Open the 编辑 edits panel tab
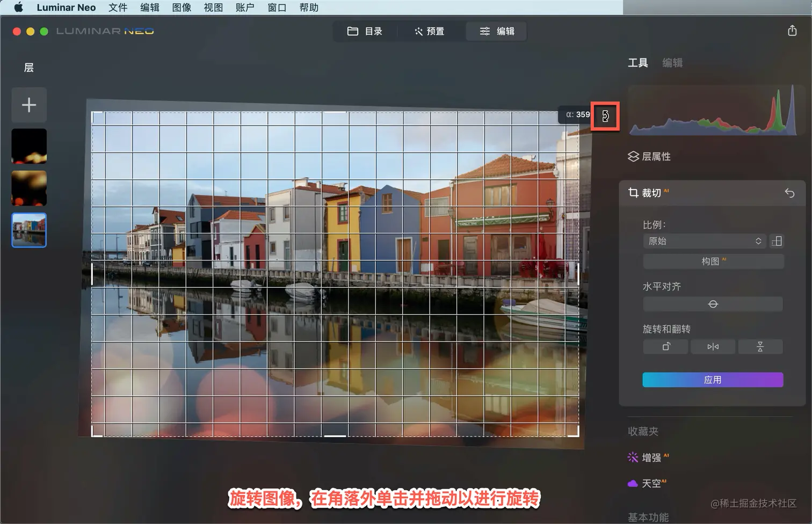The image size is (812, 524). 672,63
